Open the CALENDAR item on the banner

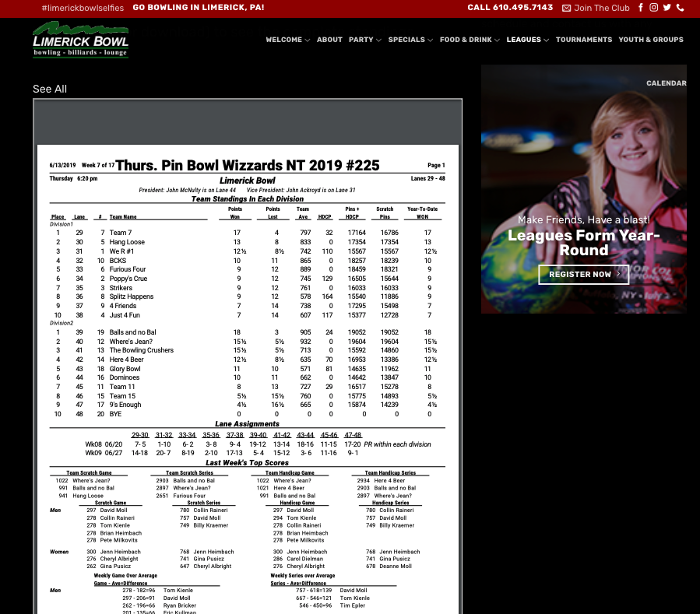666,83
